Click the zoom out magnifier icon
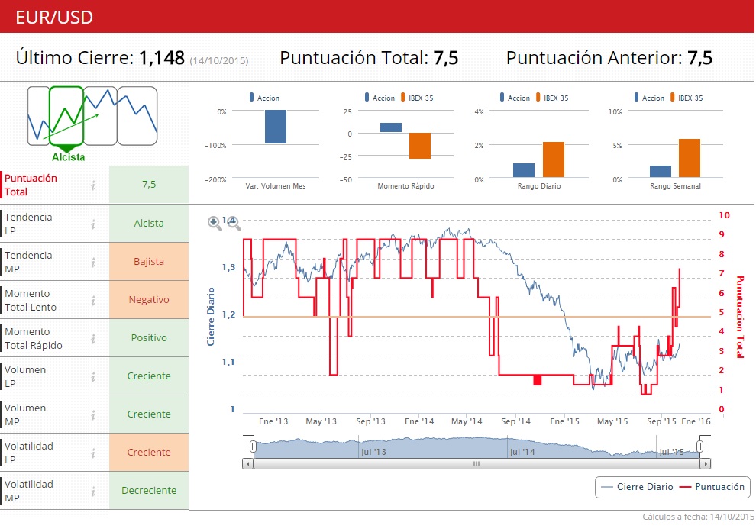 (234, 223)
